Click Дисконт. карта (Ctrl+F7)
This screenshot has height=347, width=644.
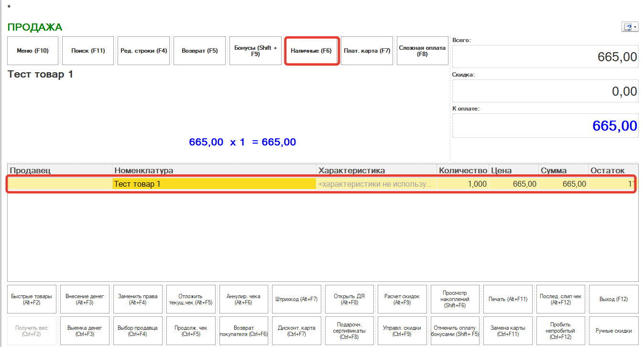point(296,331)
